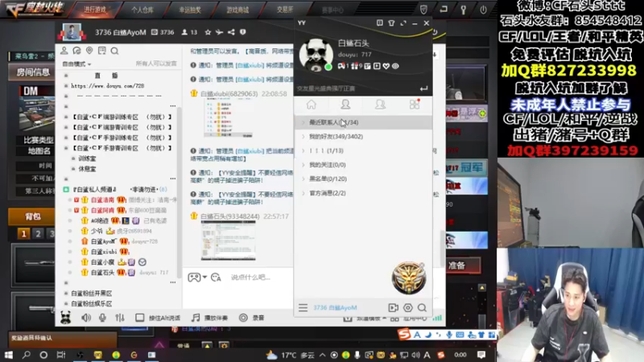Screen dimensions: 644x362
Task: Select the 休息室 sub-channel
Action: click(87, 169)
